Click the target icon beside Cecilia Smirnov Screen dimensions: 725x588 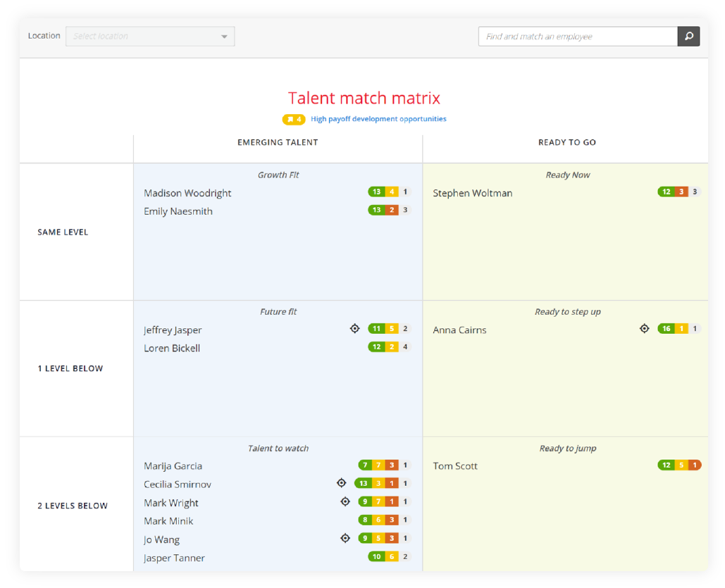coord(341,483)
